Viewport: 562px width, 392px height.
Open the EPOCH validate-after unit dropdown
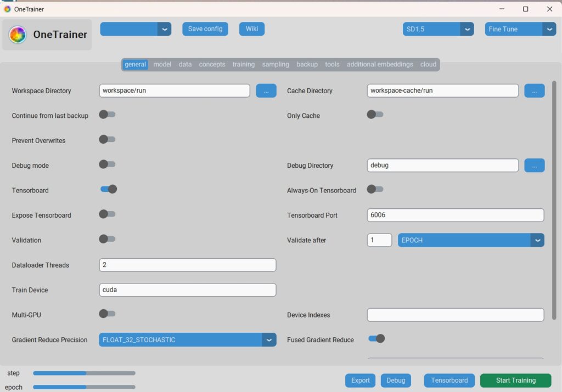click(x=537, y=240)
